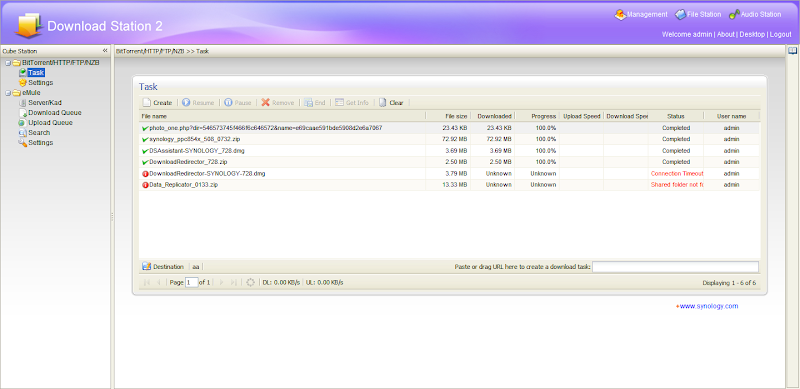The height and width of the screenshot is (389, 800).
Task: Open Settings under BitTorrent/HTTP/FTP/NZB
Action: click(x=40, y=83)
